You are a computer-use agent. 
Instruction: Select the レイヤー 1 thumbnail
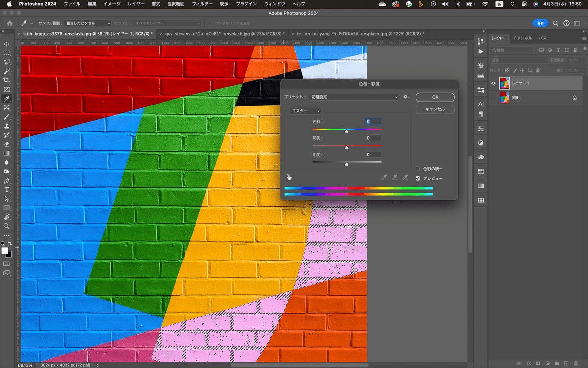click(504, 83)
